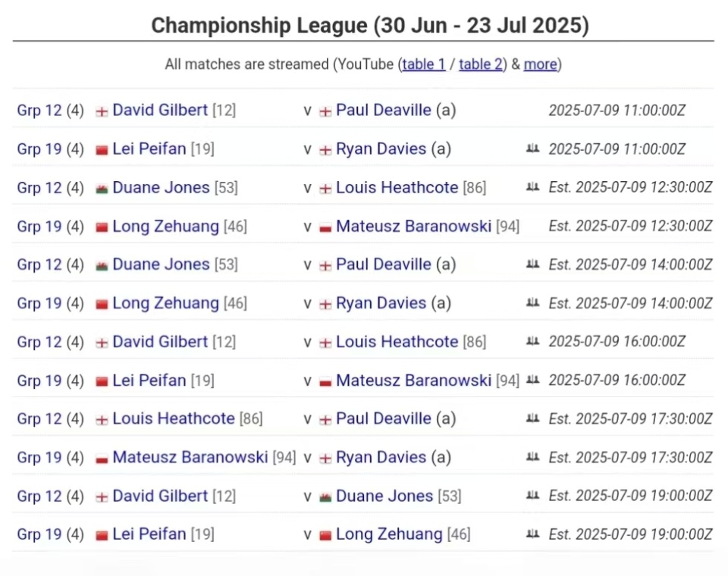
Task: Open David Gilbert's player page in first row
Action: pos(160,110)
